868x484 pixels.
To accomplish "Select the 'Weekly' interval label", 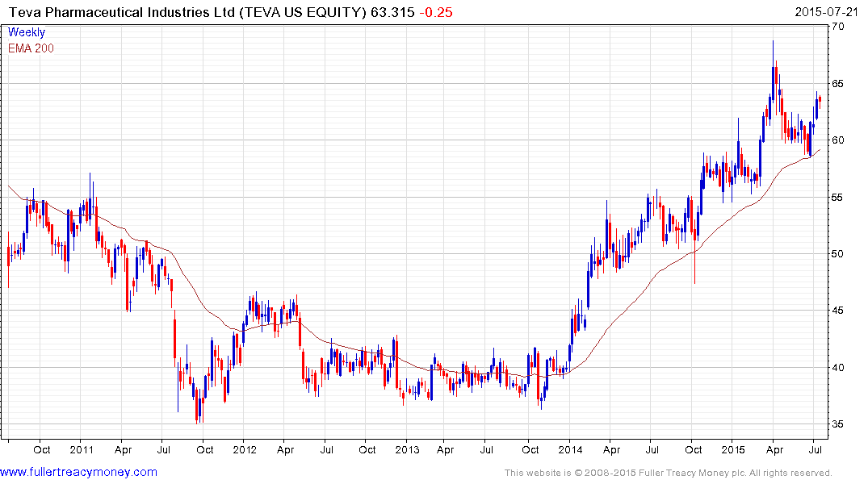I will [27, 32].
